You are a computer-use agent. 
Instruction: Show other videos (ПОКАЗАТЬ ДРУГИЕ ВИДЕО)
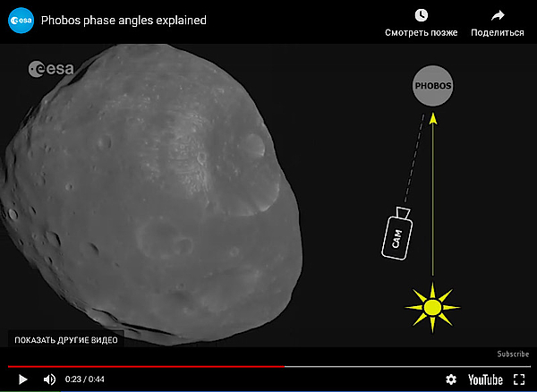66,340
